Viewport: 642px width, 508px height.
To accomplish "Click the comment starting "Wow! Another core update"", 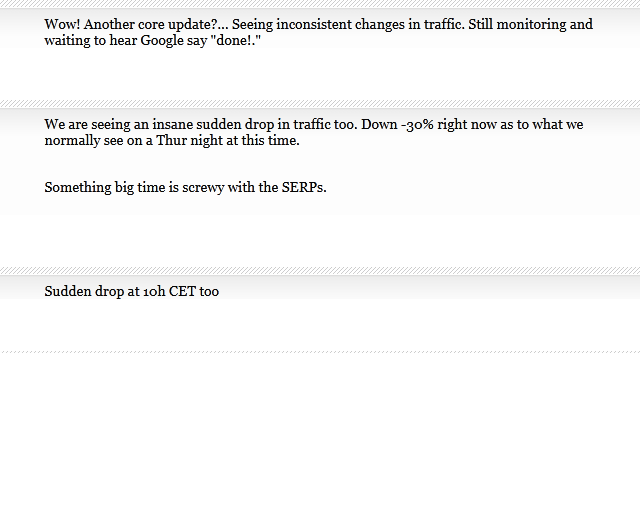I will click(x=318, y=32).
